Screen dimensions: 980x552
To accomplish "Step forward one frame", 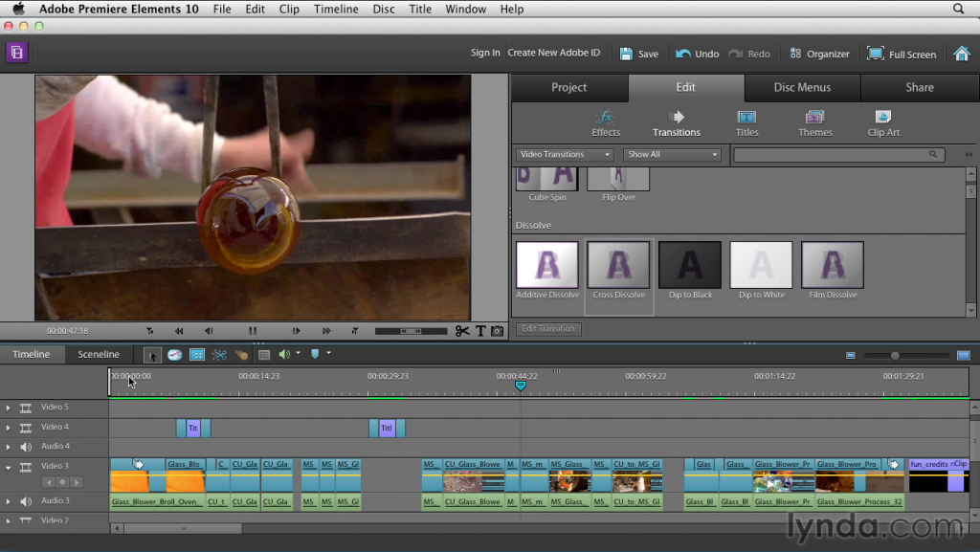I will click(x=297, y=331).
